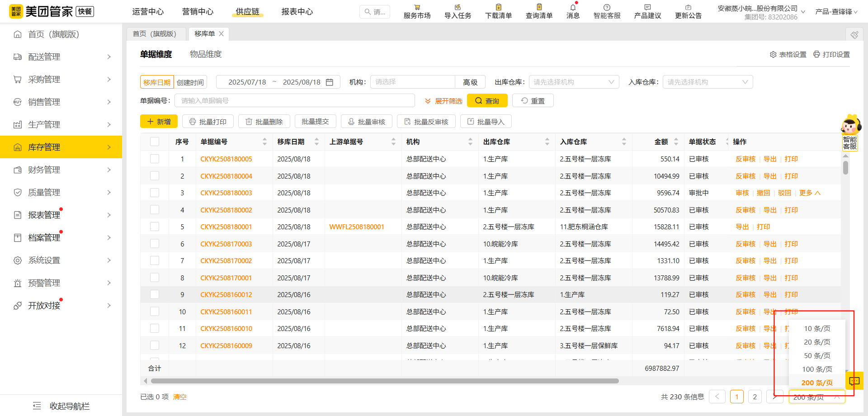
Task: Check the select-all checkbox in table header
Action: 155,141
